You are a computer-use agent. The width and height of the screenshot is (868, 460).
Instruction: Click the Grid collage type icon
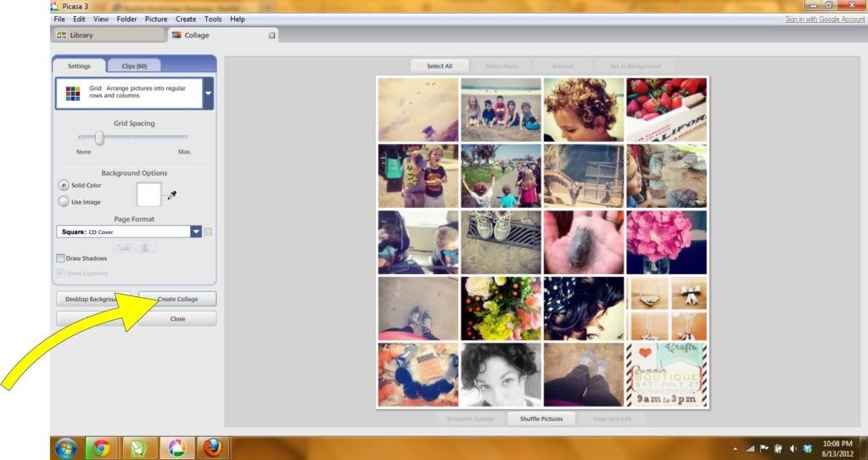[72, 93]
